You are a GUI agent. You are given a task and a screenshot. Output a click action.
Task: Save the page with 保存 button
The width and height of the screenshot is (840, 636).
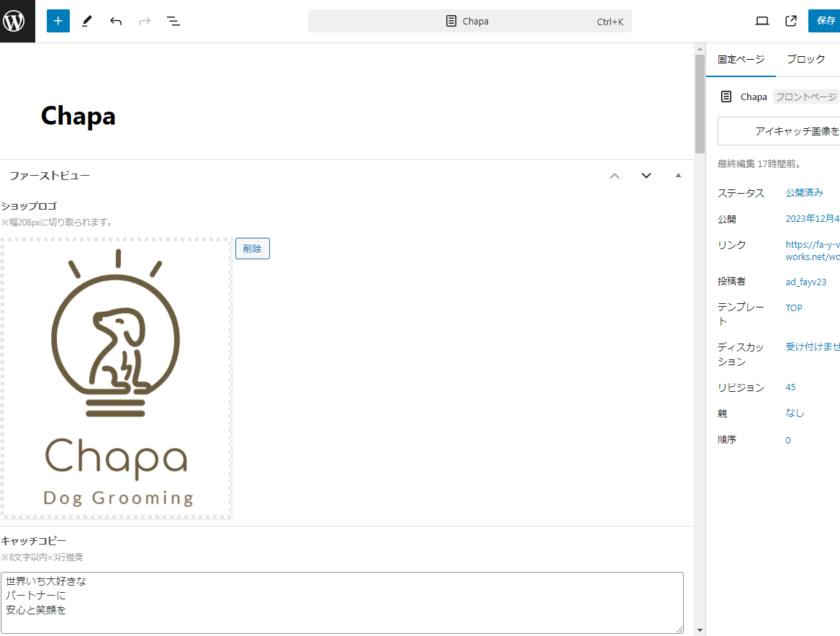click(824, 21)
